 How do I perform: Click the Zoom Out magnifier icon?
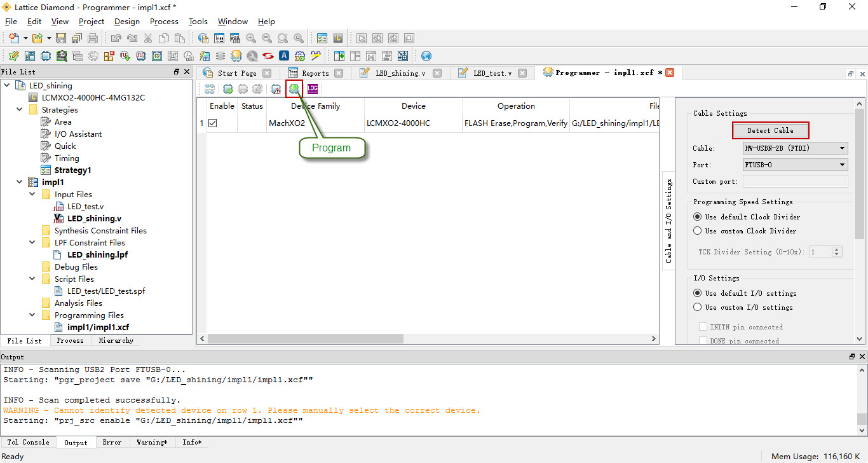[267, 38]
